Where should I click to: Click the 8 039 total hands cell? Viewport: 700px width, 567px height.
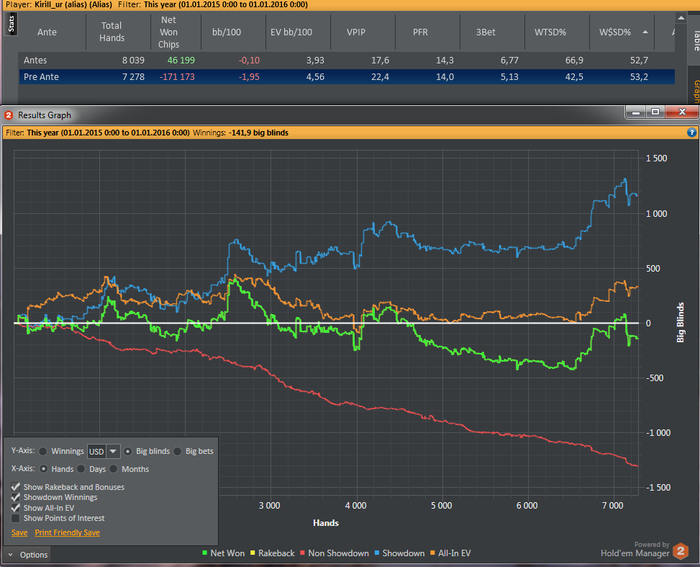(x=133, y=60)
